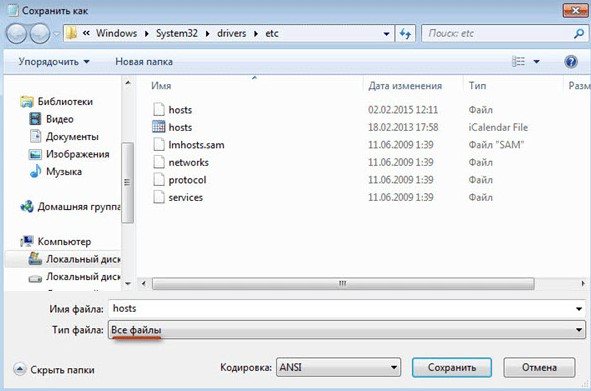Click the file list scroll left arrow

pos(144,284)
